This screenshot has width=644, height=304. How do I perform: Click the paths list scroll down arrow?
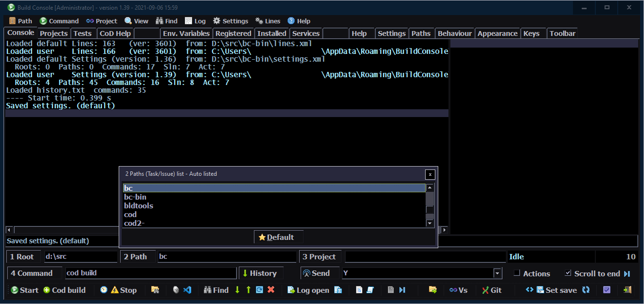(x=430, y=223)
